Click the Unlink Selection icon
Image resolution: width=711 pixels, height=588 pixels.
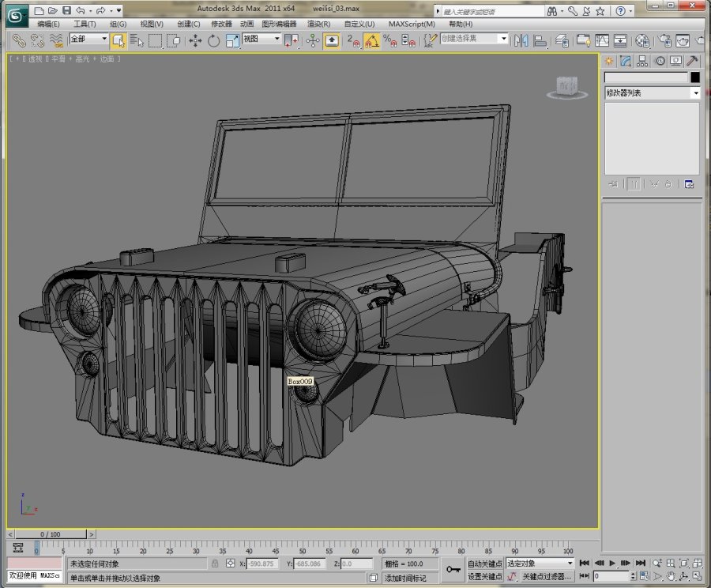coord(38,41)
